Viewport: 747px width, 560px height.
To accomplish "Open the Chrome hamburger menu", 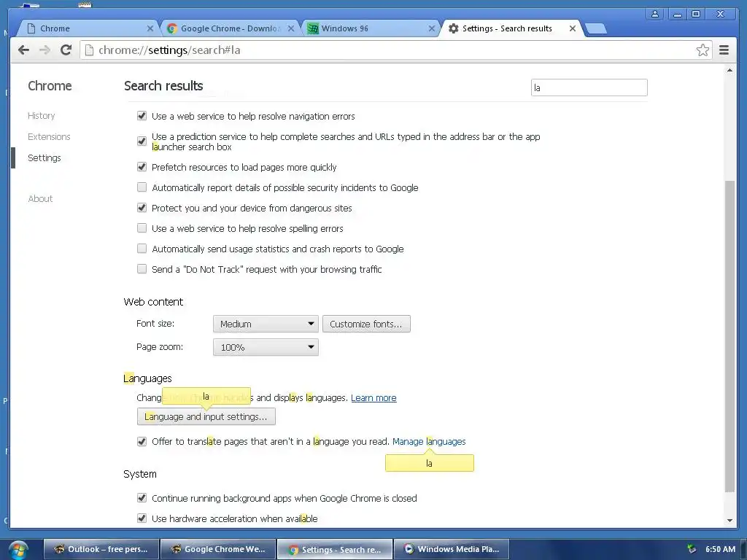I will (724, 50).
